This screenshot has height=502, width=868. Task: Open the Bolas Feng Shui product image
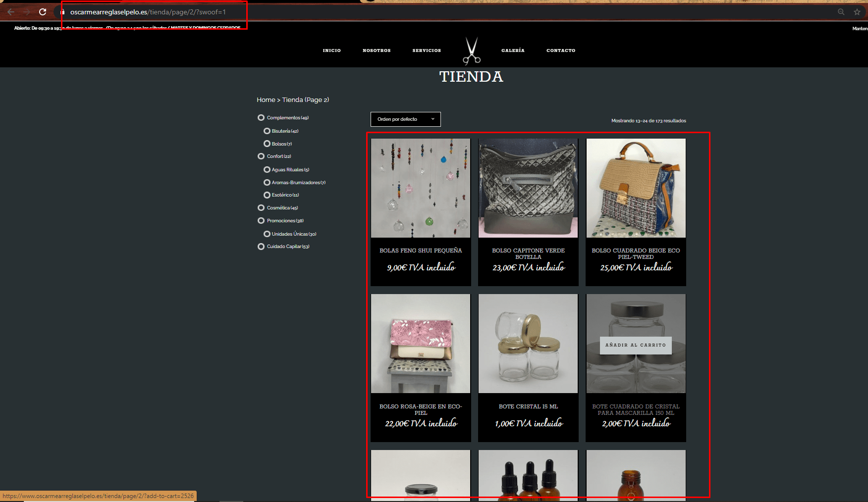tap(421, 188)
